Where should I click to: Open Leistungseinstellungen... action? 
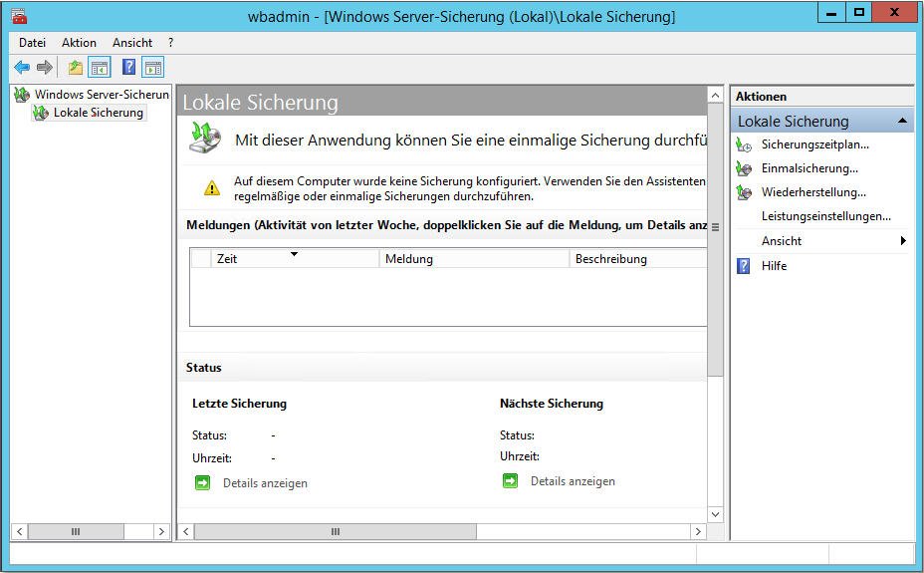coord(826,216)
